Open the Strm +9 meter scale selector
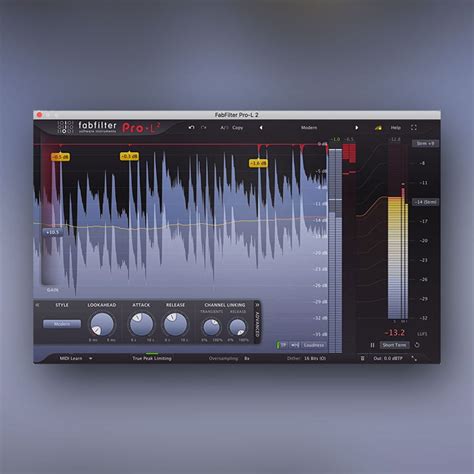 [426, 143]
